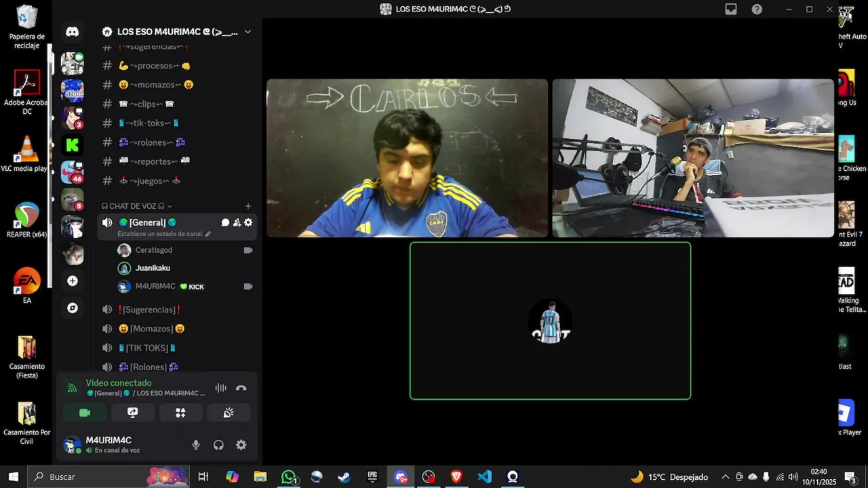Open M4URIM4C user avatar in bottom panel
868x488 pixels.
coord(72,445)
